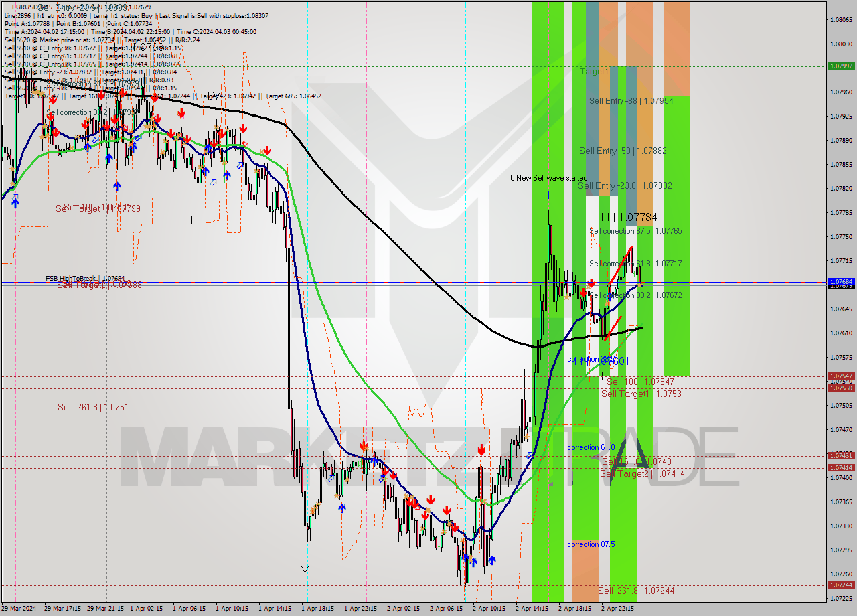
Task: Click the 'I I I 1.07734' point label
Action: point(629,217)
